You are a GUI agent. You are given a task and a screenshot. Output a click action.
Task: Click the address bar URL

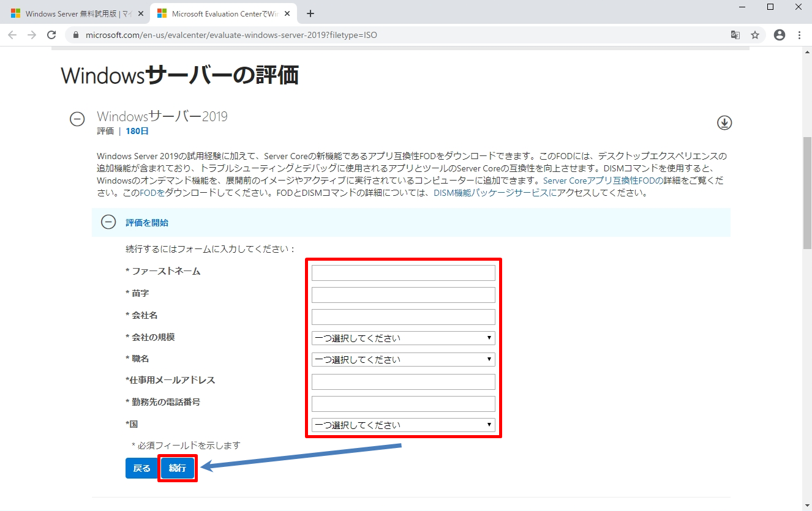[x=230, y=35]
